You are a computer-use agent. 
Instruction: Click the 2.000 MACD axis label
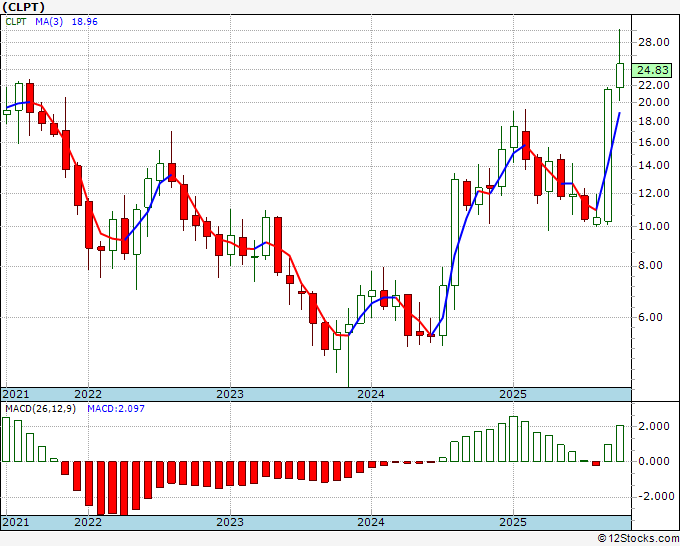click(654, 427)
